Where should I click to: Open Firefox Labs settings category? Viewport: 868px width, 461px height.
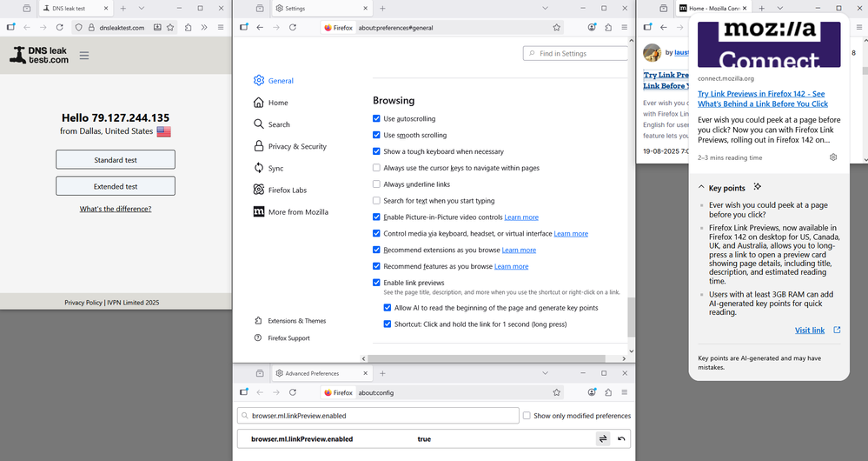pyautogui.click(x=287, y=190)
